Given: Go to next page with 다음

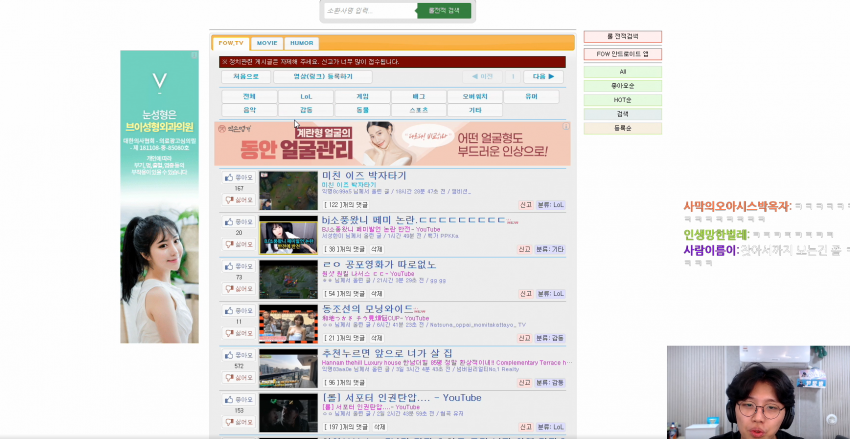Looking at the screenshot, I should point(543,77).
